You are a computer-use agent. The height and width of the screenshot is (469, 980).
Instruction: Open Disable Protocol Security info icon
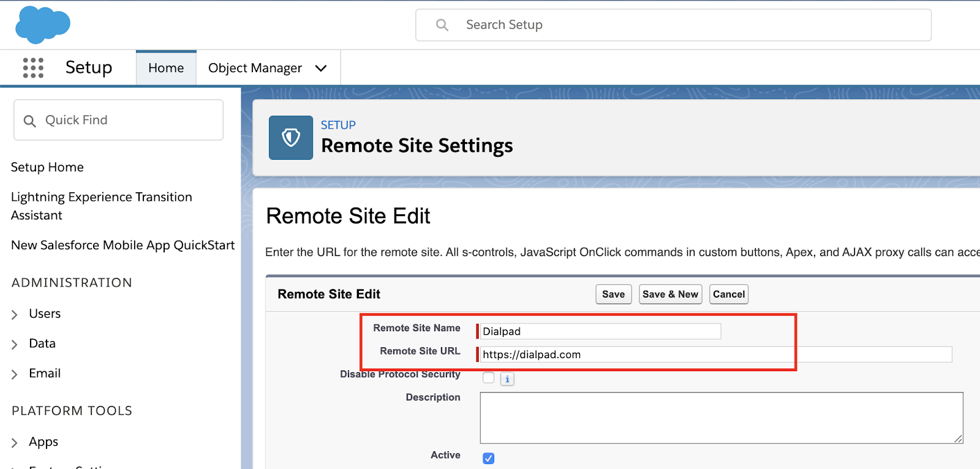[507, 379]
